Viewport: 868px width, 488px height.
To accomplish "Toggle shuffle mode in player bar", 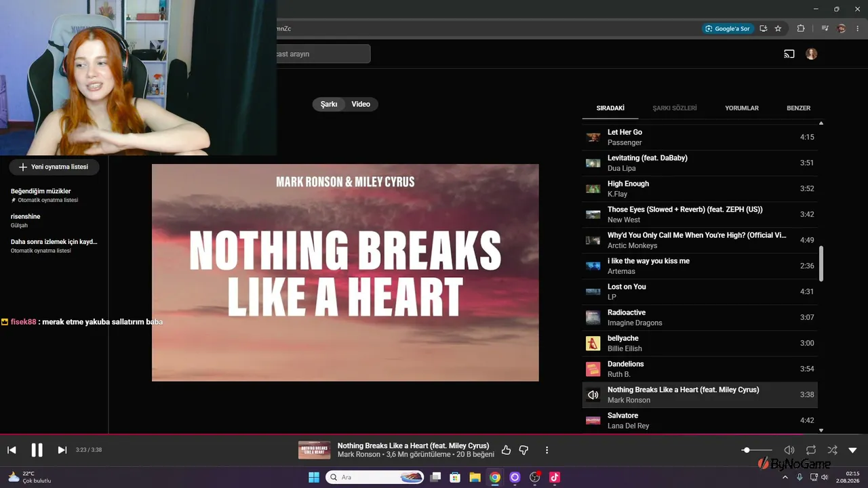I will (832, 450).
